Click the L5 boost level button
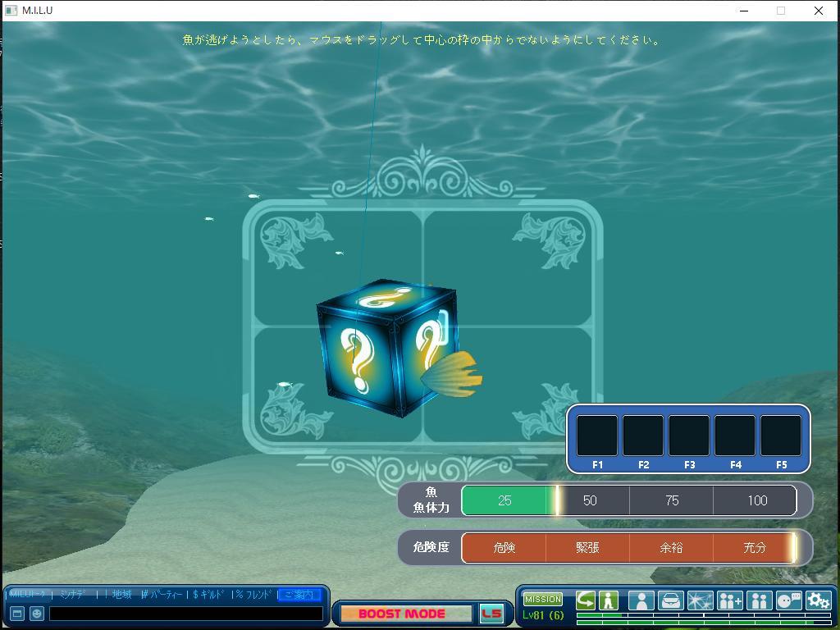840x630 pixels. point(491,614)
